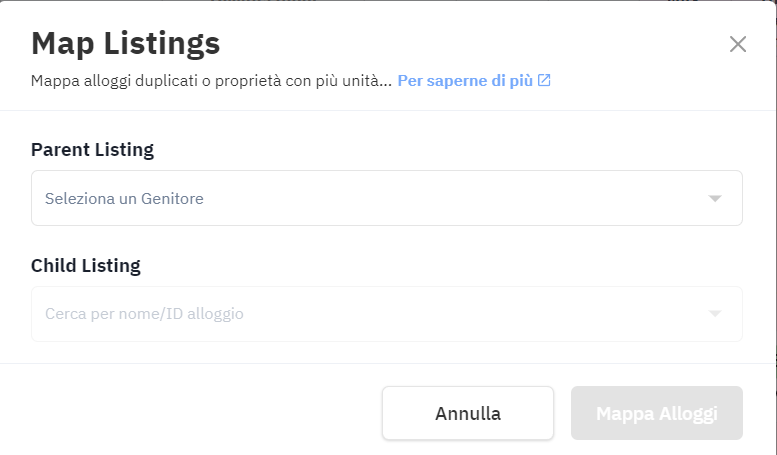Dismiss the dialog with the X icon
777x455 pixels.
tap(738, 44)
